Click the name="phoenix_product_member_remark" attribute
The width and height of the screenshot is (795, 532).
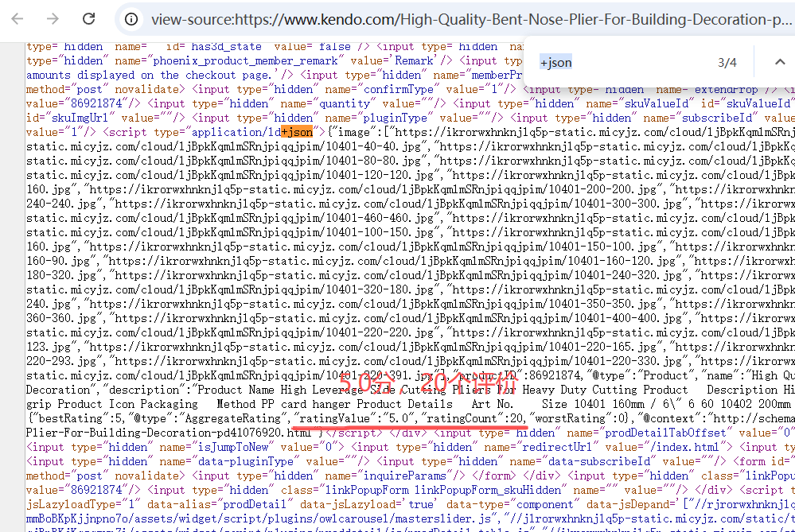tap(229, 60)
